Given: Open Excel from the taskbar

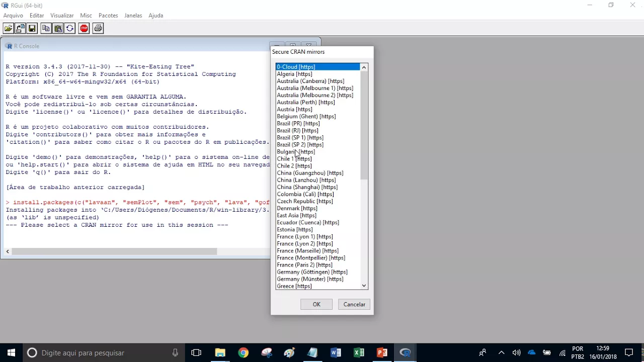Looking at the screenshot, I should (x=359, y=352).
